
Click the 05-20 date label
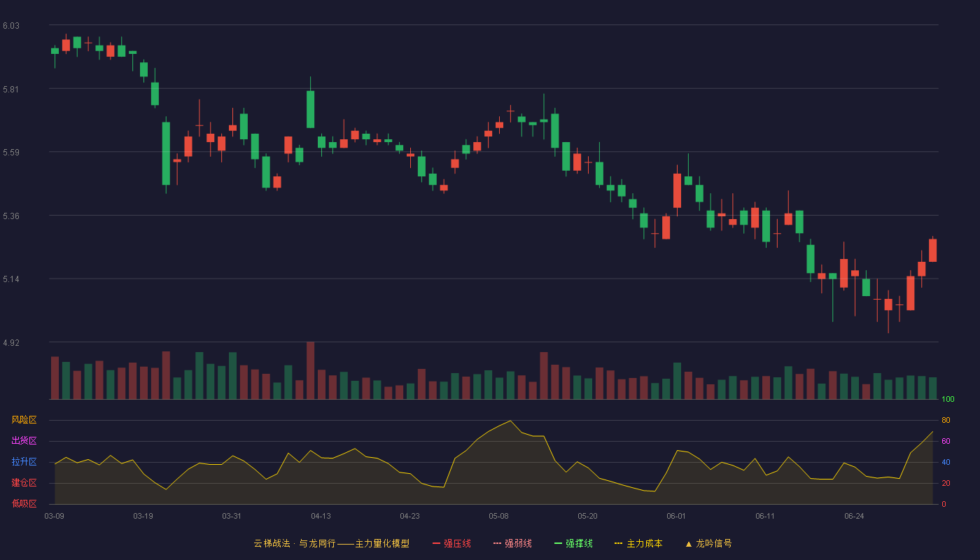pos(588,516)
